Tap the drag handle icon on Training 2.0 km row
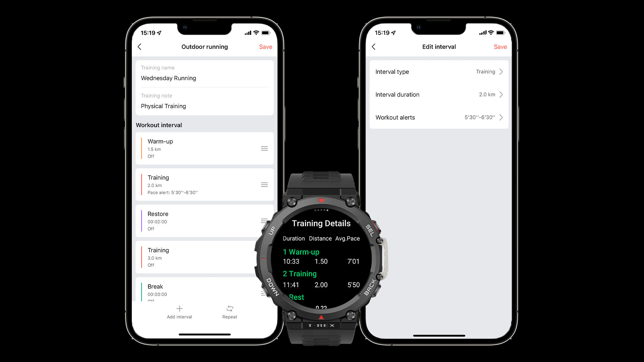Screen dimensions: 644x362 [x=264, y=184]
